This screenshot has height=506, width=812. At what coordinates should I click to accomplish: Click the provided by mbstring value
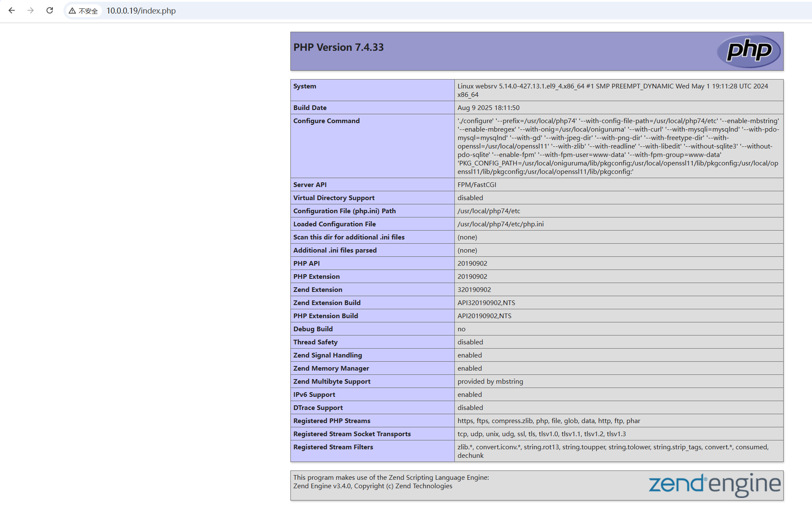pyautogui.click(x=490, y=382)
